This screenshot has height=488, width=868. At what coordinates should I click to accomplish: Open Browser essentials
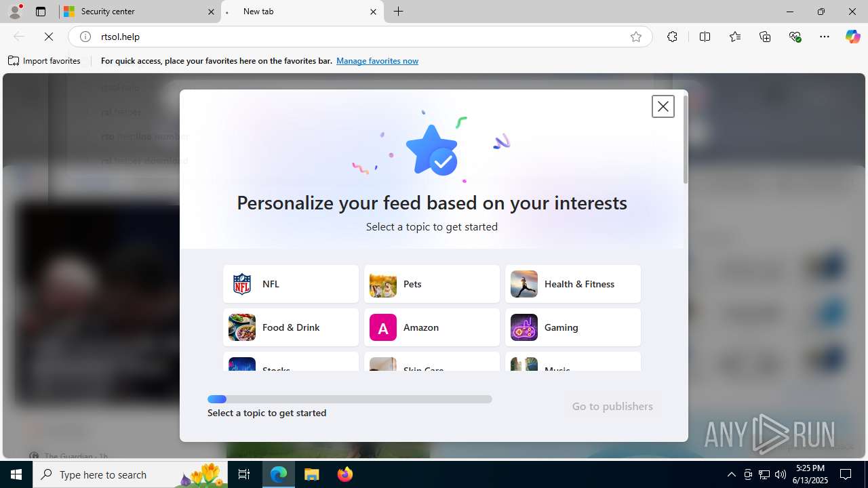tap(795, 37)
